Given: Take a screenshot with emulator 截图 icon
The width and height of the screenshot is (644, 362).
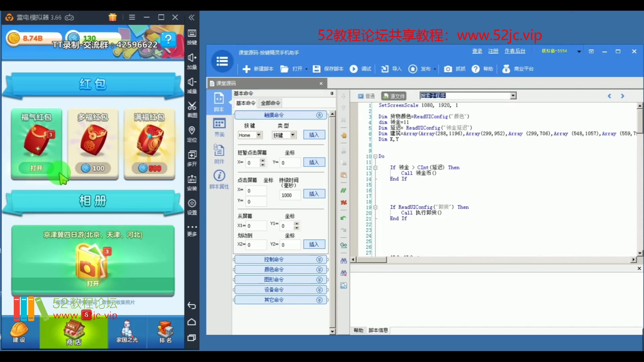Looking at the screenshot, I should (x=192, y=109).
